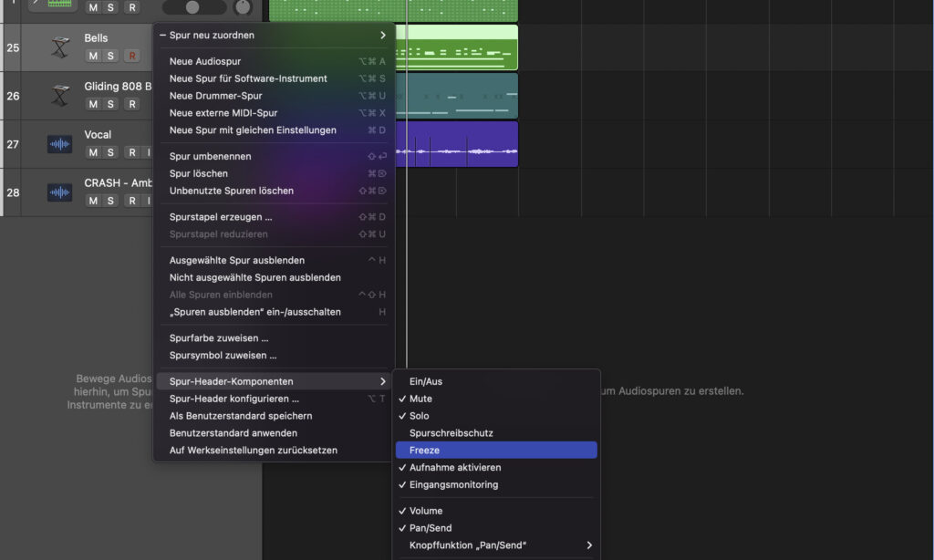Enable the highlighted "Freeze" component
The image size is (934, 560).
[x=497, y=451]
